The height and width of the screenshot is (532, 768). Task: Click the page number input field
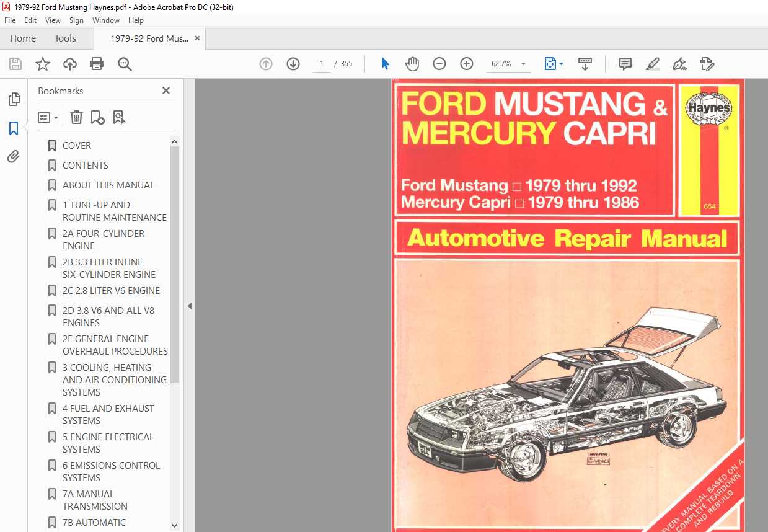pyautogui.click(x=322, y=64)
